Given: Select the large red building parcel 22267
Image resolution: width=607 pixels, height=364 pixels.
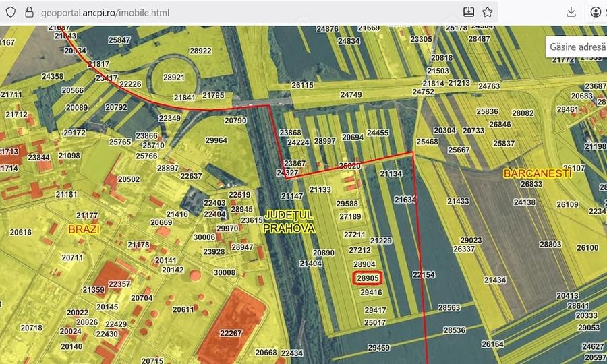Looking at the screenshot, I should point(231,333).
